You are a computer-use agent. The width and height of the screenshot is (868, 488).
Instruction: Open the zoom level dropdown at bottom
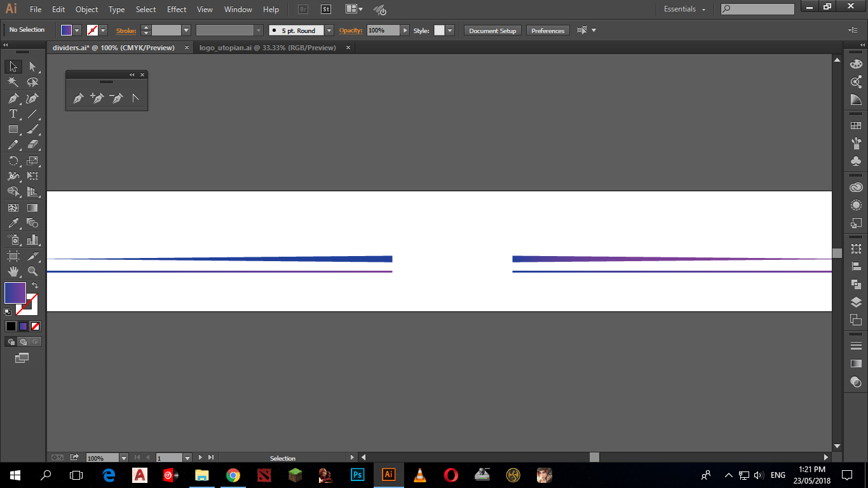(x=124, y=457)
